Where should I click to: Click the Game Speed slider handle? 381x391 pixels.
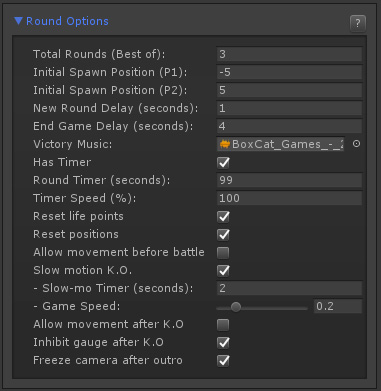(236, 307)
